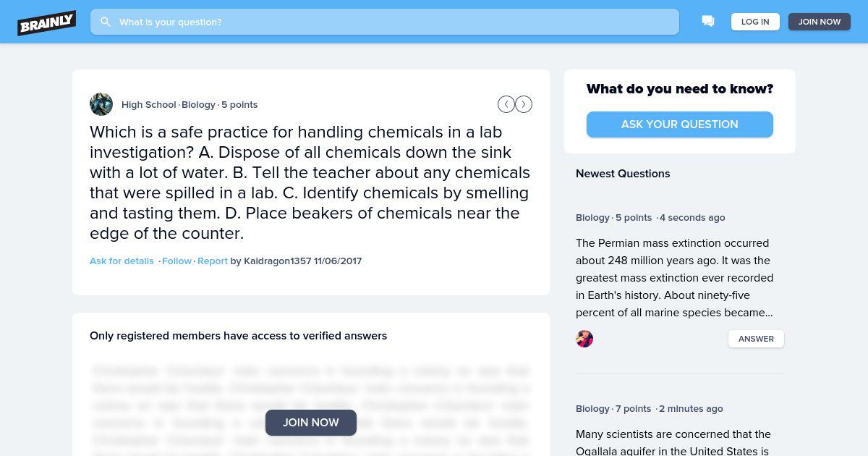Click JOIN NOW in the header
Screen dimensions: 868x456
coord(820,22)
